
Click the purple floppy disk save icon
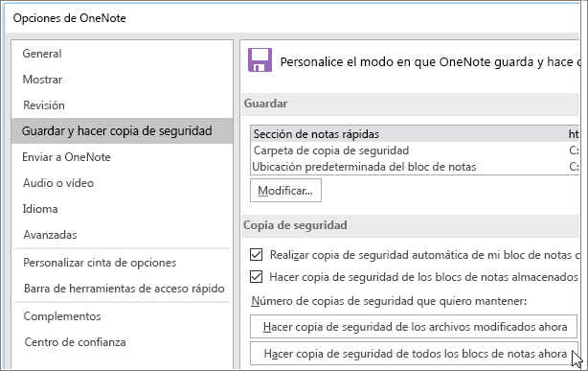tap(260, 60)
